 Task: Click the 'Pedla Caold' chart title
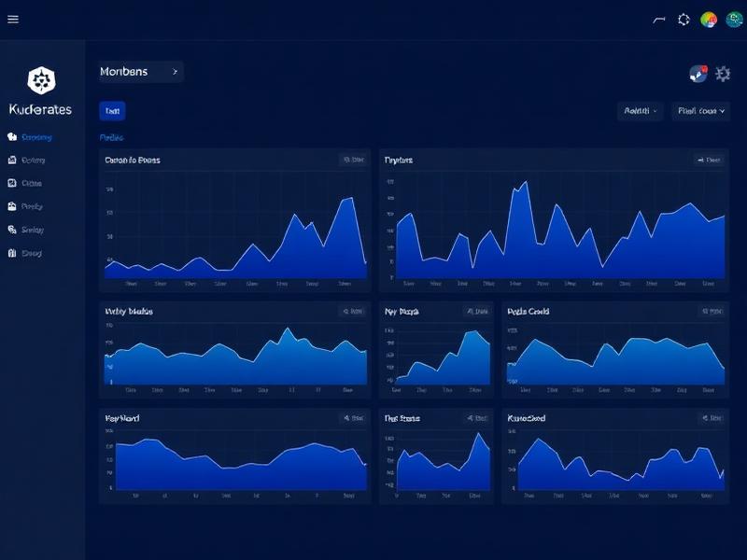(x=529, y=312)
